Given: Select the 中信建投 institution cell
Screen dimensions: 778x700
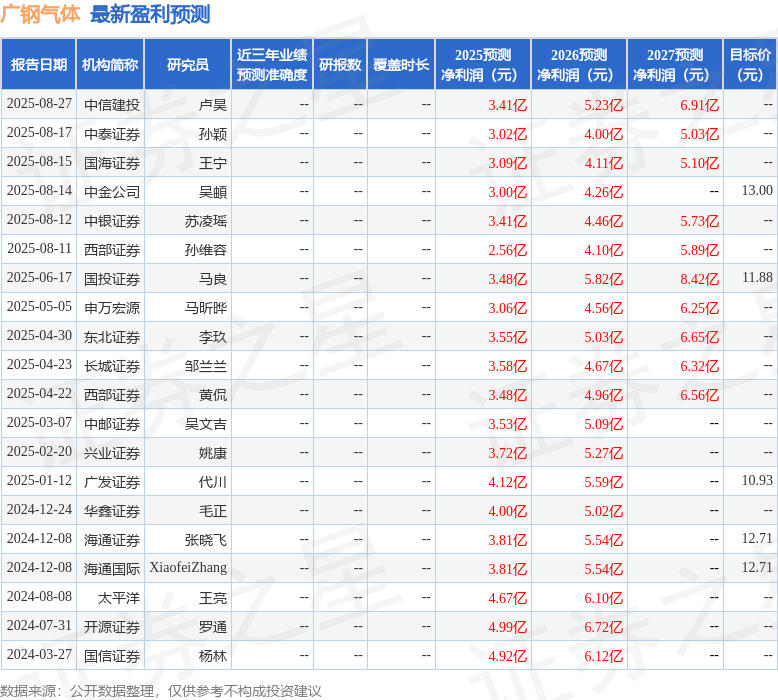Looking at the screenshot, I should pos(112,105).
